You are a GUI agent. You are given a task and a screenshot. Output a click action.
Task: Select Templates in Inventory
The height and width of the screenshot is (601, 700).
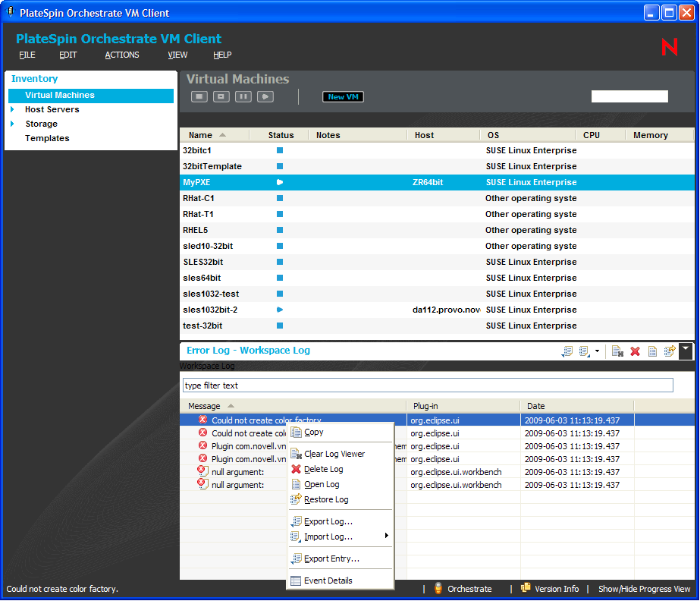click(47, 138)
